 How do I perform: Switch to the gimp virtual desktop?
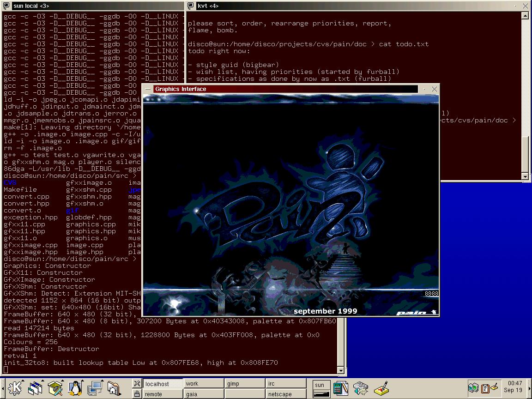244,384
